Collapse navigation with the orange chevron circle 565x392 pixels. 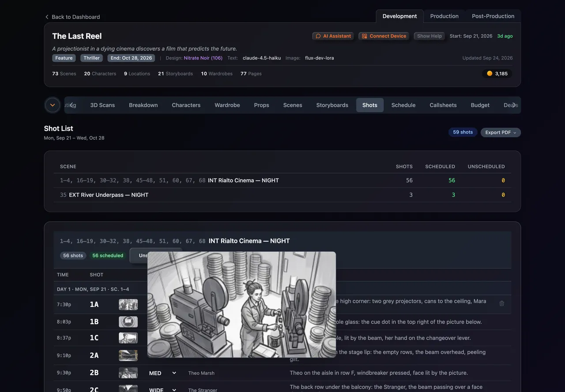click(53, 105)
